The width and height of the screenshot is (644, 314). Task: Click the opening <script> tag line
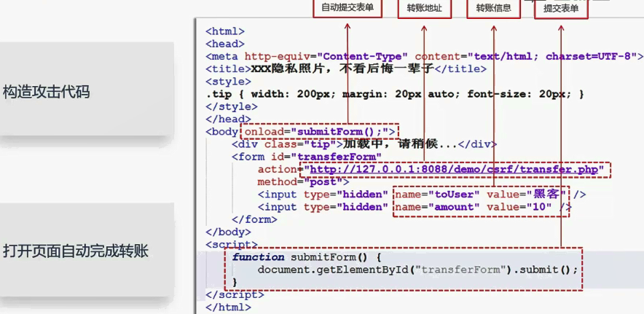coord(232,245)
